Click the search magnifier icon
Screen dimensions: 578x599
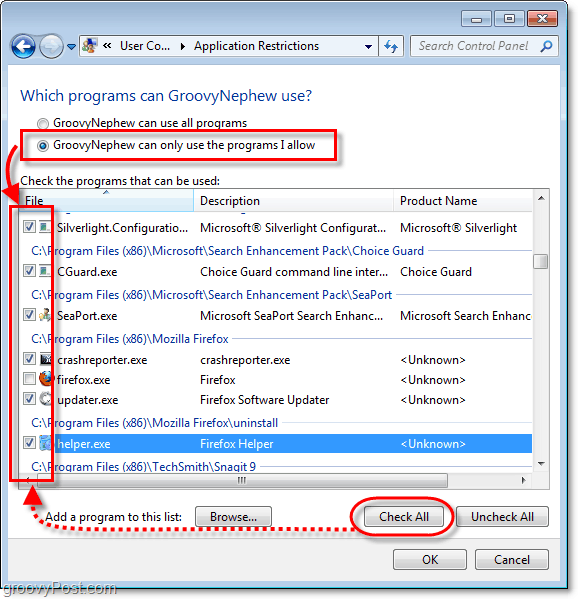(547, 46)
